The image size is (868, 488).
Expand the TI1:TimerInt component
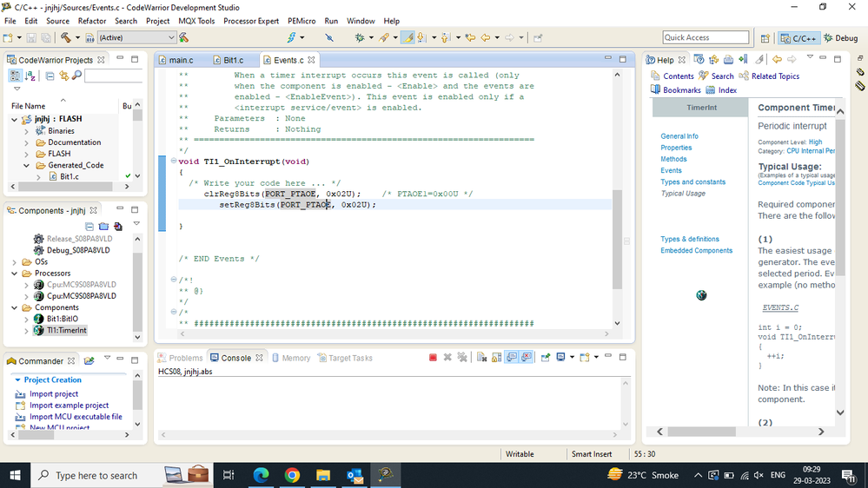point(26,330)
